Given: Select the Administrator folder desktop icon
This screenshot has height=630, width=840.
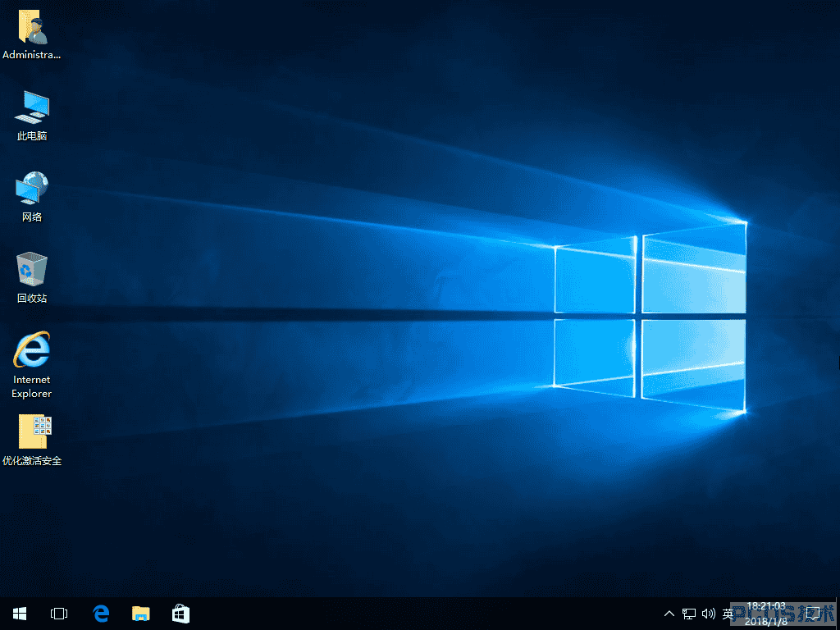Looking at the screenshot, I should coord(32,34).
